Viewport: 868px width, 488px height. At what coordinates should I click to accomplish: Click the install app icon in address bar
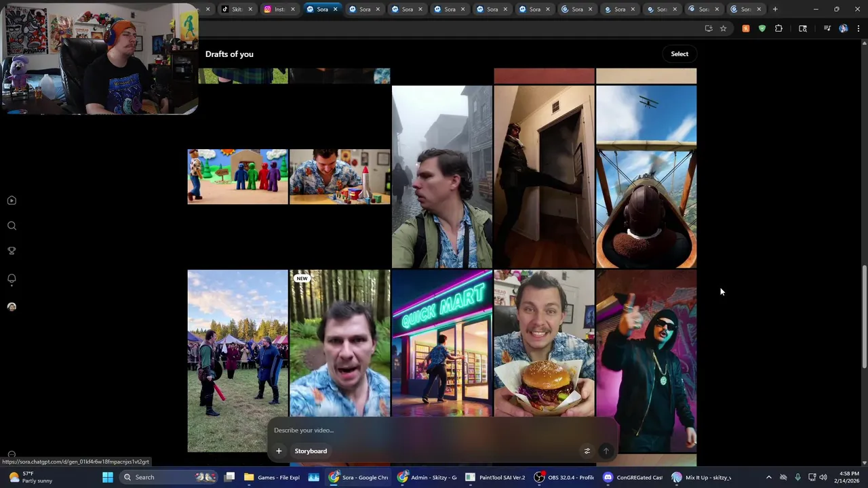[709, 28]
